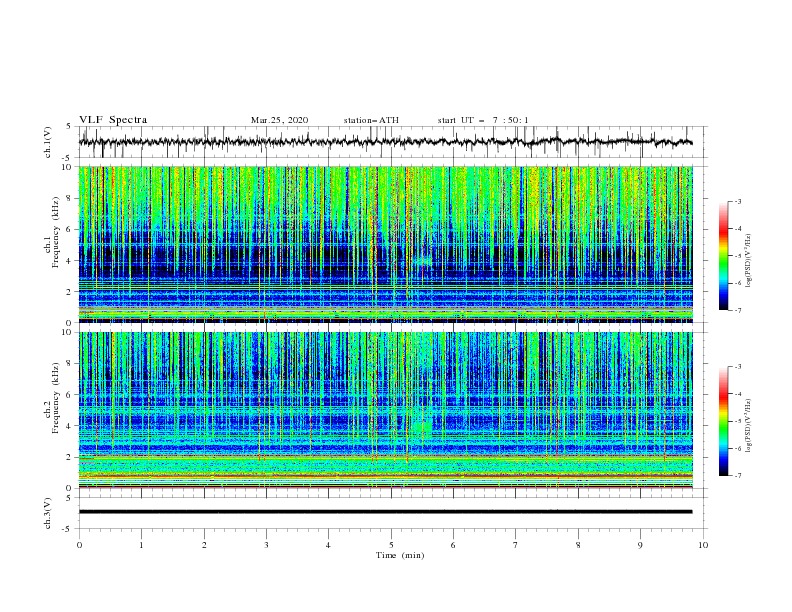Click the "10" kHz tick on the ch.2 frequency axis
The image size is (792, 612).
pyautogui.click(x=68, y=332)
